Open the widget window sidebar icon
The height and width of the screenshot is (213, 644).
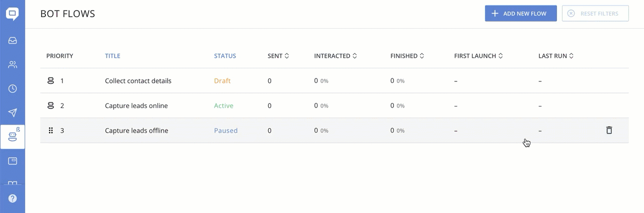13,161
